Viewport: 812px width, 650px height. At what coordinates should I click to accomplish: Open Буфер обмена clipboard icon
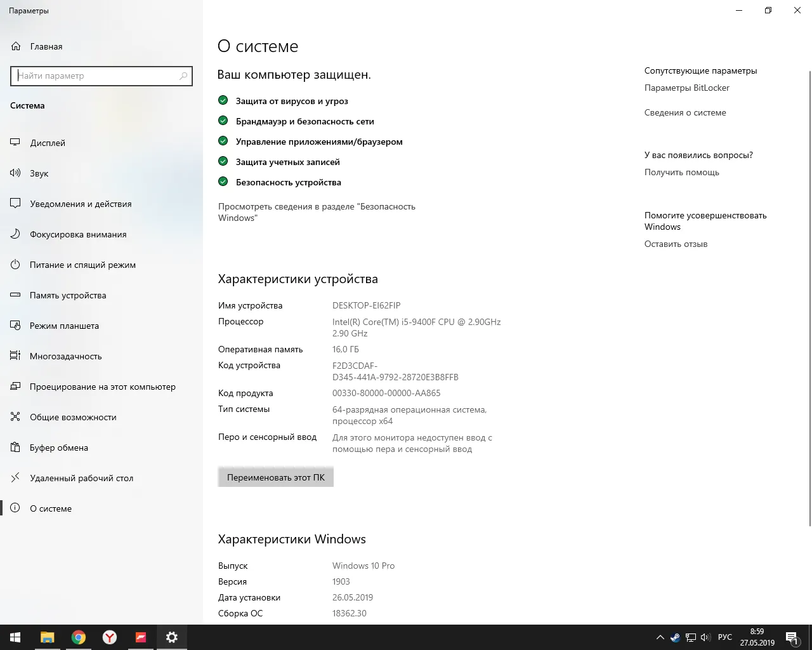coord(16,448)
